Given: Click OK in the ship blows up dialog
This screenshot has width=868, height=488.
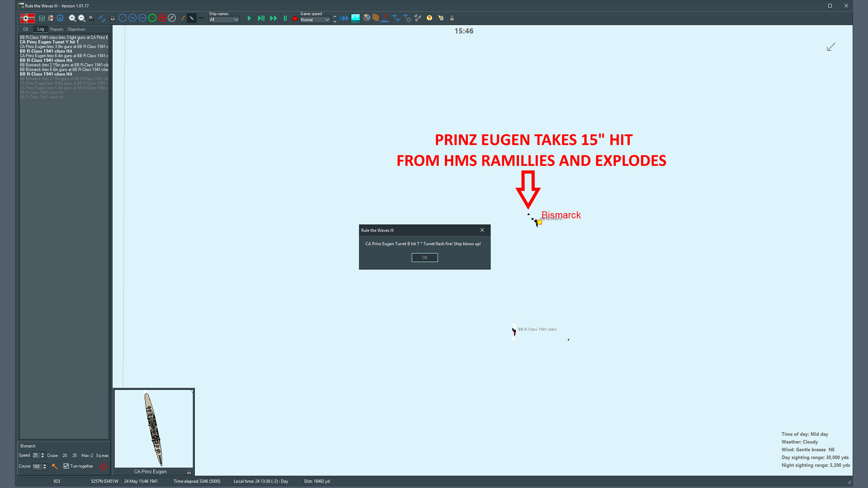Looking at the screenshot, I should [x=425, y=258].
